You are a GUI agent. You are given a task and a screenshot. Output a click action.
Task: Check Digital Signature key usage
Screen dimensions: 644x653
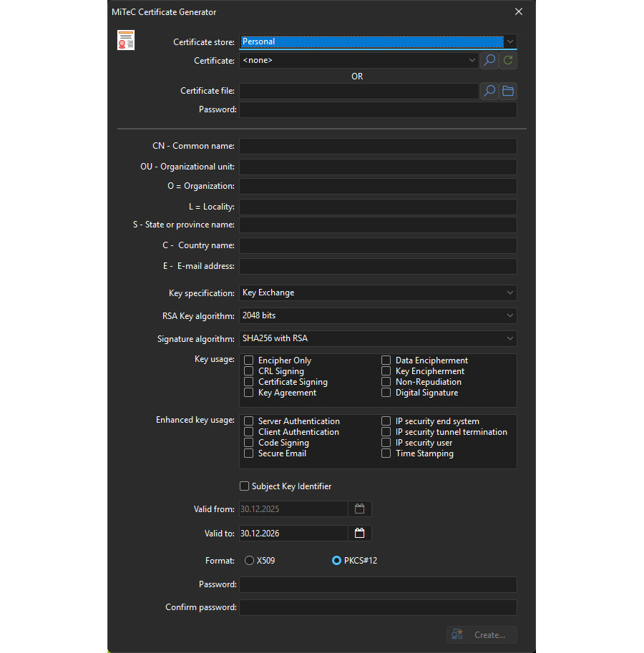coord(386,393)
